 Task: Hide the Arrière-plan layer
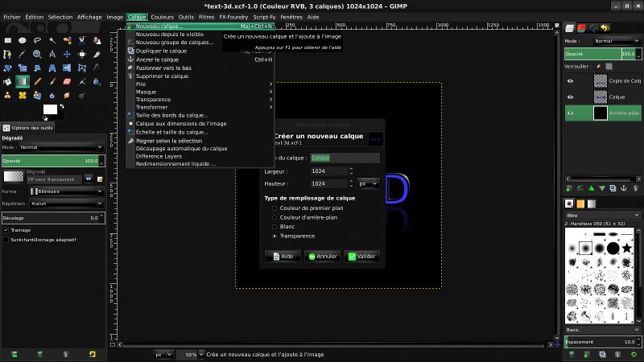570,113
